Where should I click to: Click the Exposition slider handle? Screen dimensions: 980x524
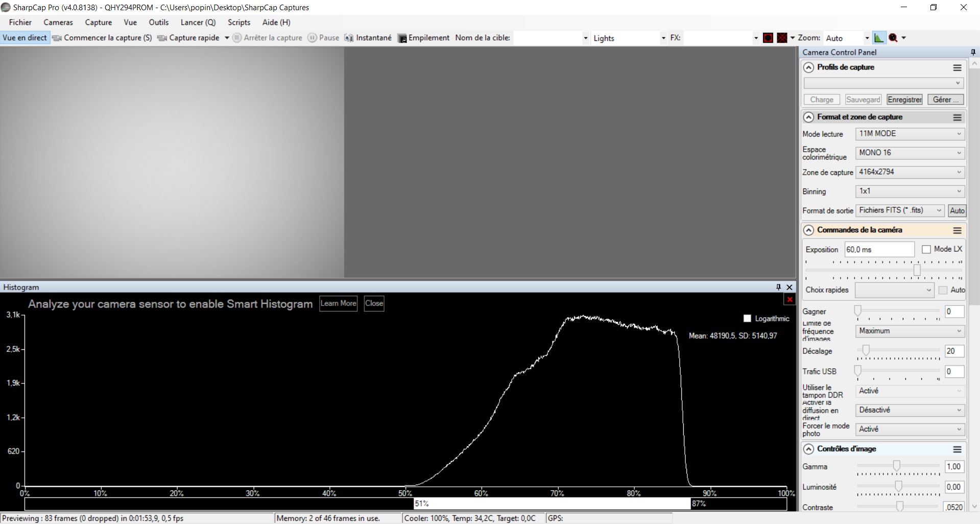click(917, 270)
